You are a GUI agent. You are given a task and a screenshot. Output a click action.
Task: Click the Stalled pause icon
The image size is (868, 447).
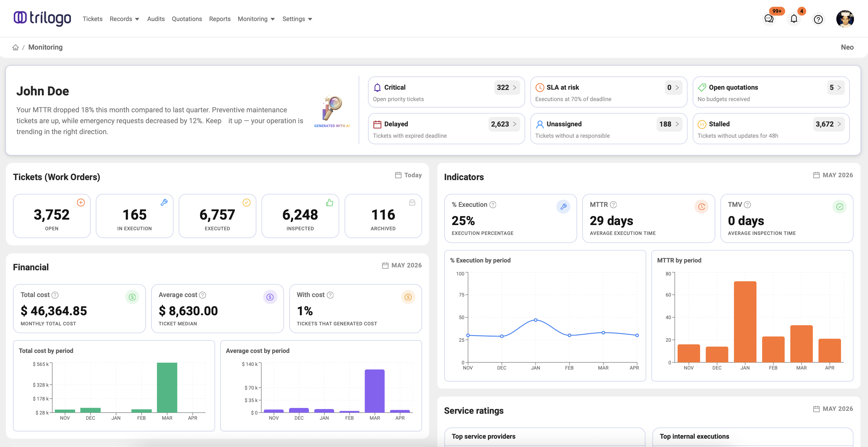[702, 124]
